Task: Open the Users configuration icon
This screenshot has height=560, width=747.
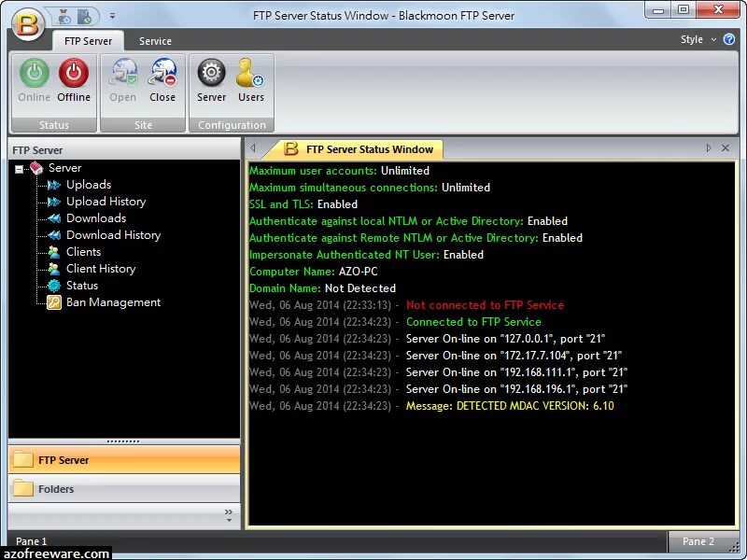Action: [250, 73]
